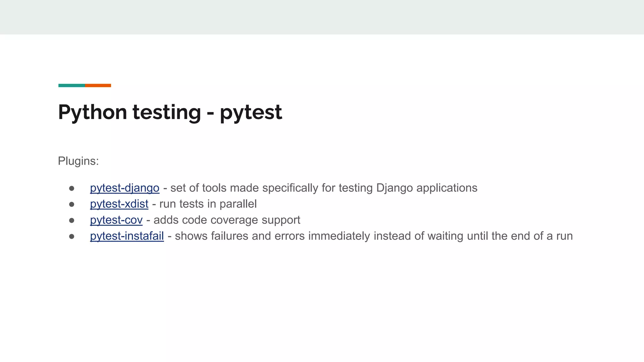Click the "run tests in parallel" description
Image resolution: width=644 pixels, height=362 pixels.
pyautogui.click(x=208, y=204)
